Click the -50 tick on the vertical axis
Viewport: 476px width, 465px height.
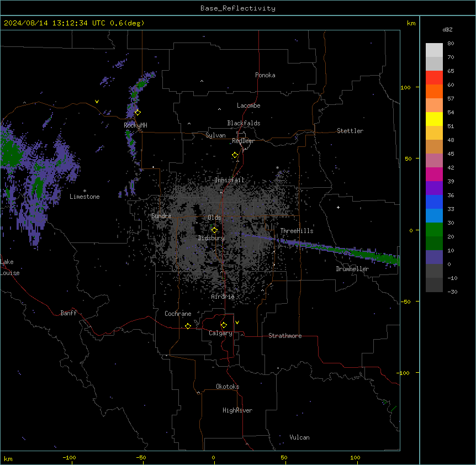point(405,302)
